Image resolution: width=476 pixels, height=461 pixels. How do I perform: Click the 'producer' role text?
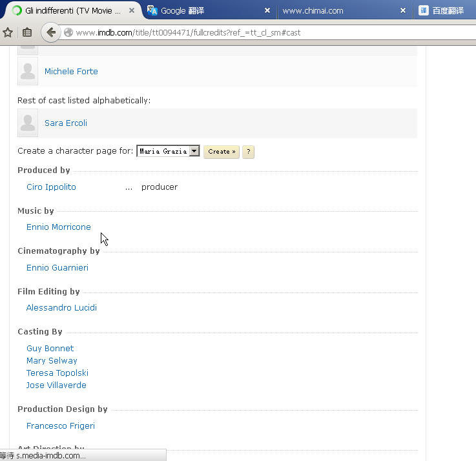[x=160, y=187]
